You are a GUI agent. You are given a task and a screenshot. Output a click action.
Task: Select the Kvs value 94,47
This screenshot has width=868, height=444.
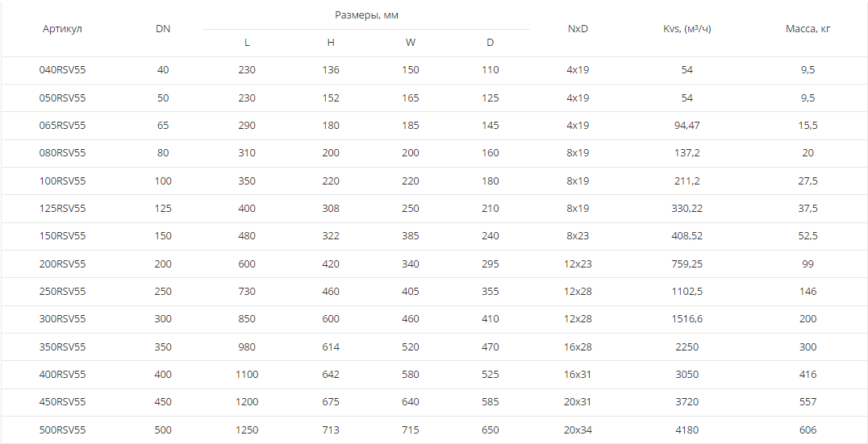(687, 126)
